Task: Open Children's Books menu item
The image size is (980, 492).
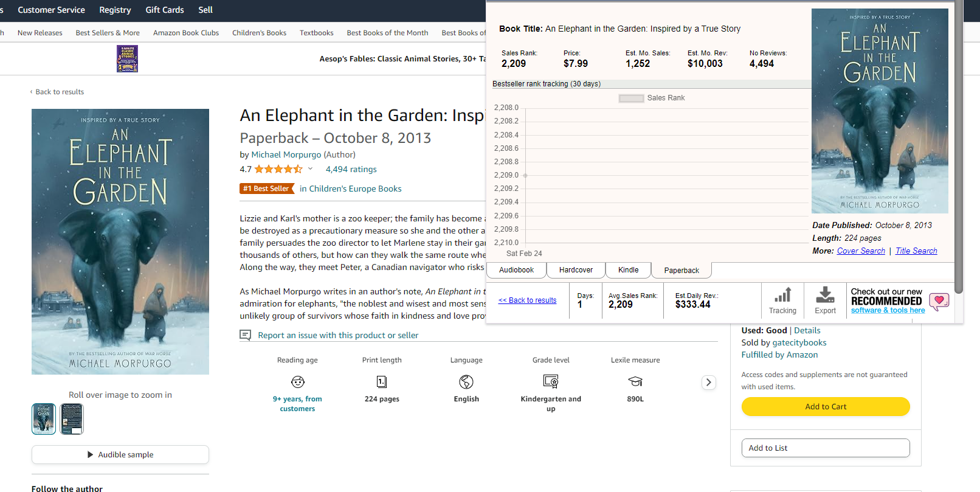Action: (259, 33)
